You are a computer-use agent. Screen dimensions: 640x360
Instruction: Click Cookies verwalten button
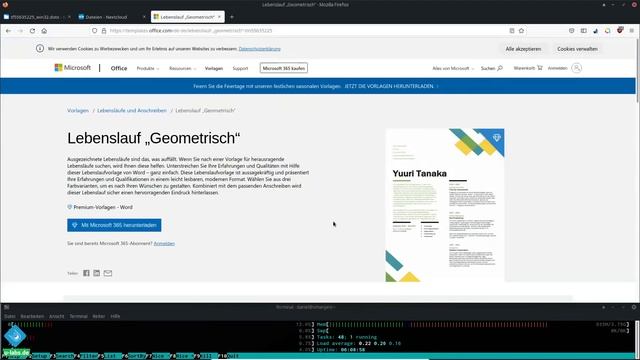pos(577,49)
